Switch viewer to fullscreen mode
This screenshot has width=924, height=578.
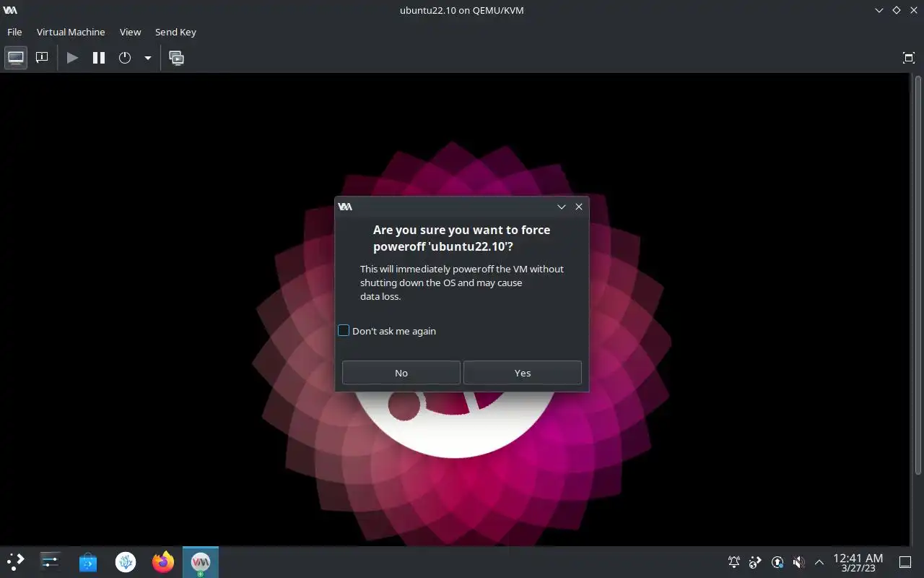(909, 58)
